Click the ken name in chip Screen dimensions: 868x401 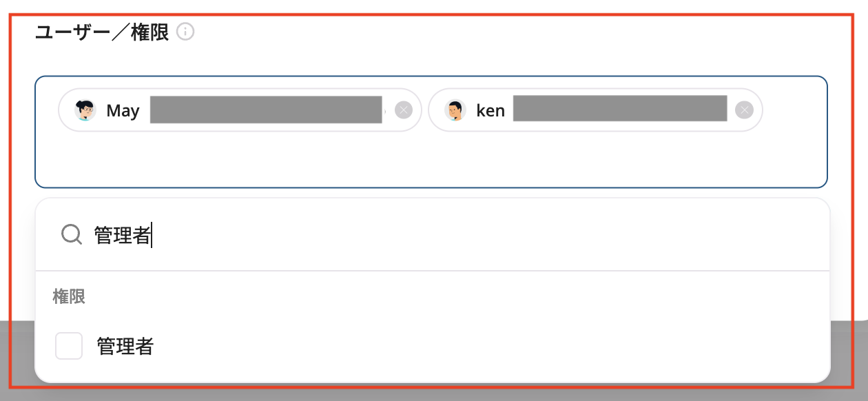pyautogui.click(x=490, y=111)
